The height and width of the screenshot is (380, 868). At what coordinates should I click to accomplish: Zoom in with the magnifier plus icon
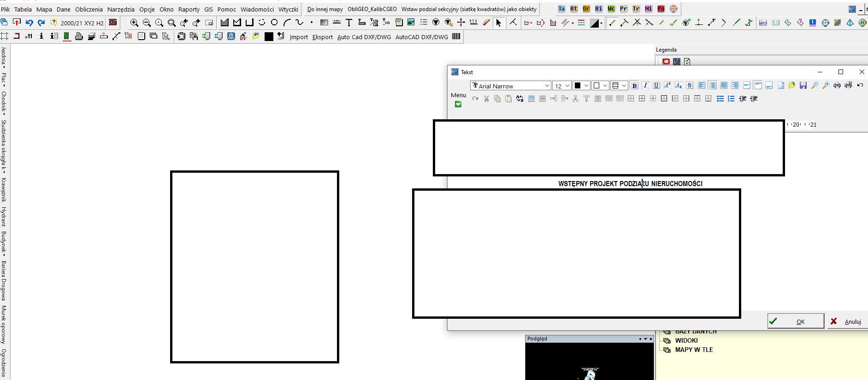pos(134,23)
